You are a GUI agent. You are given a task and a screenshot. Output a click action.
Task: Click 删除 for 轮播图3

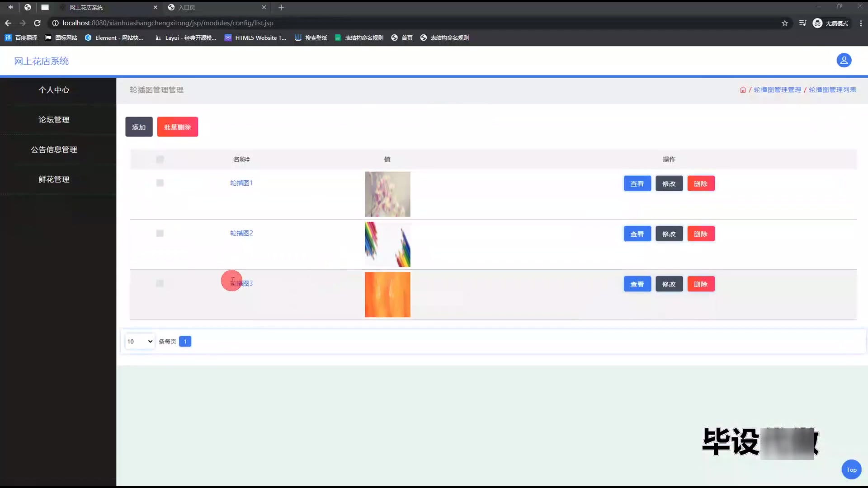pos(701,284)
